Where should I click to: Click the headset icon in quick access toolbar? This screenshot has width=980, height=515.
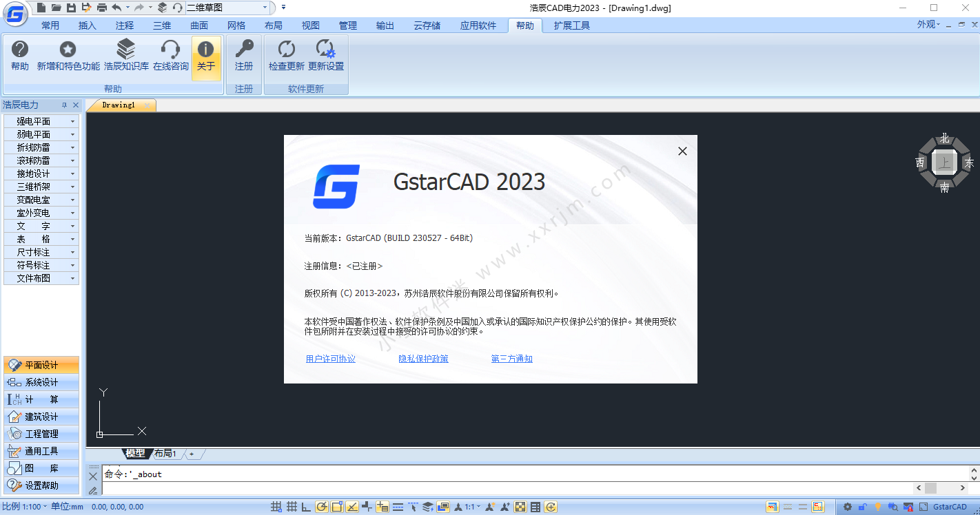click(178, 8)
